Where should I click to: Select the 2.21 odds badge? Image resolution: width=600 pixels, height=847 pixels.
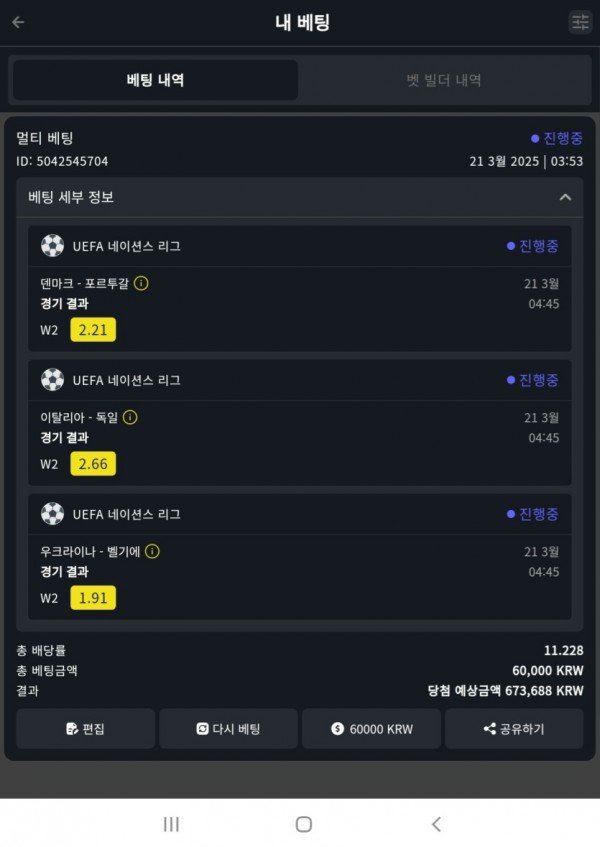(x=93, y=330)
